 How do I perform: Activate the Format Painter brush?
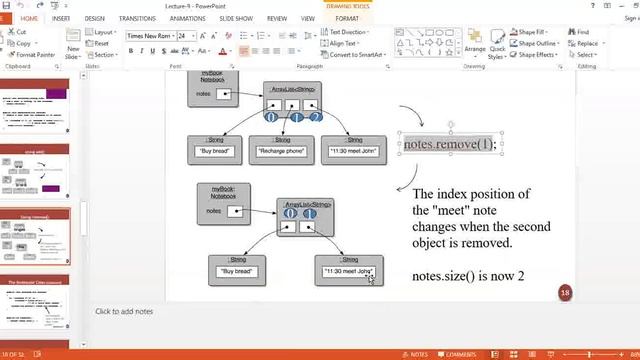(32, 54)
